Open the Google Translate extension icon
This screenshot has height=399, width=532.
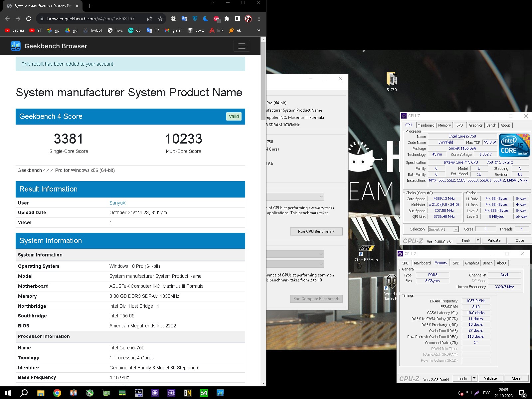184,19
